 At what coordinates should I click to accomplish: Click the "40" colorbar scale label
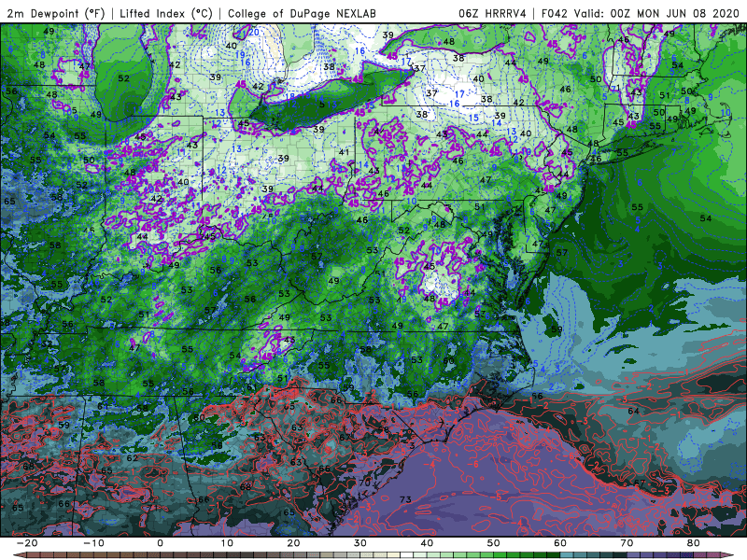click(x=427, y=543)
